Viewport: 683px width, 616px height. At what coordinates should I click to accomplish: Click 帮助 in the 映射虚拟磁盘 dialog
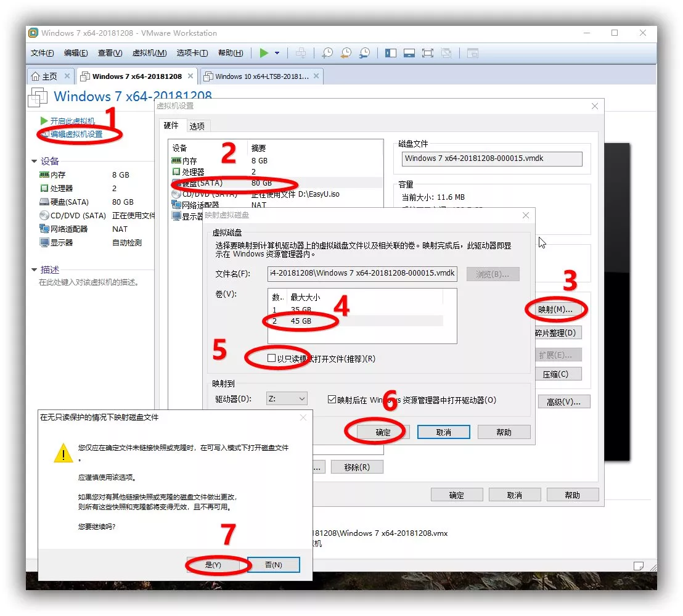(x=504, y=432)
